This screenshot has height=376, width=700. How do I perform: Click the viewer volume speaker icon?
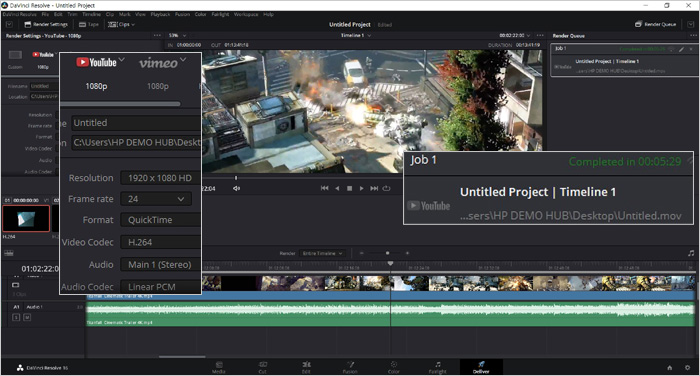click(236, 188)
